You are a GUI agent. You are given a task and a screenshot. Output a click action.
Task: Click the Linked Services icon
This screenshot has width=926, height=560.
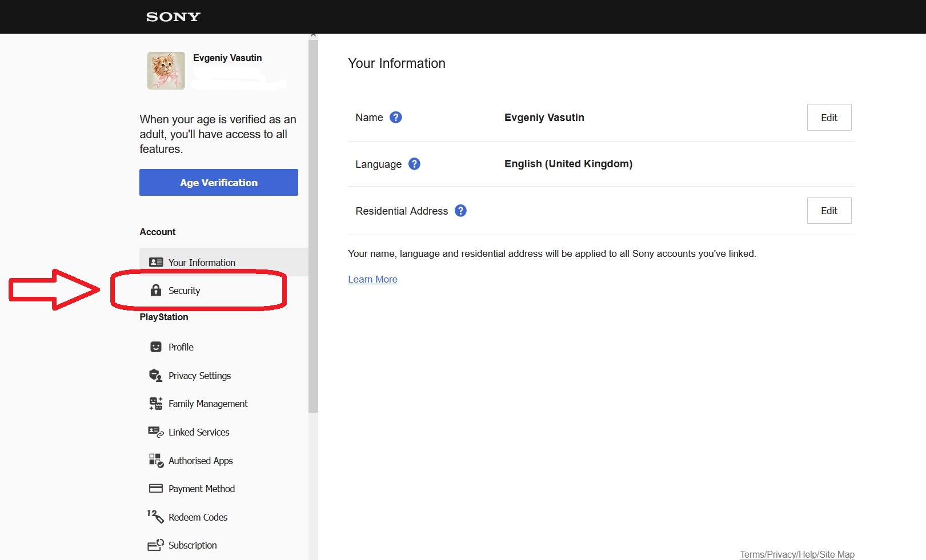coord(156,432)
